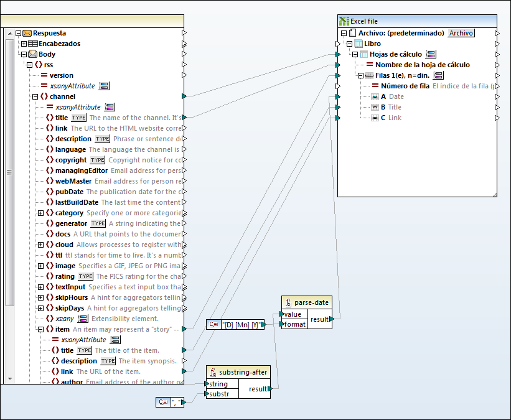Image resolution: width=511 pixels, height=420 pixels.
Task: Click settings icon next to channel's xs:anyAttribute
Action: [x=110, y=106]
